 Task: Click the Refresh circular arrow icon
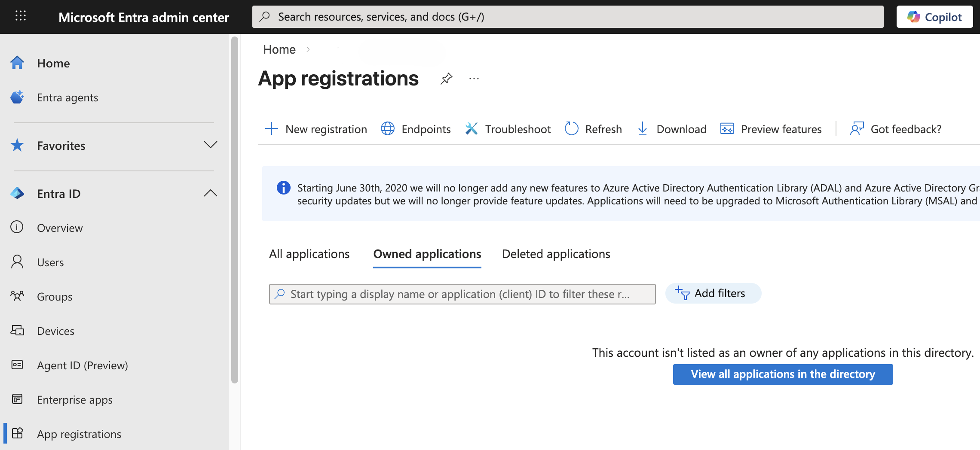572,129
